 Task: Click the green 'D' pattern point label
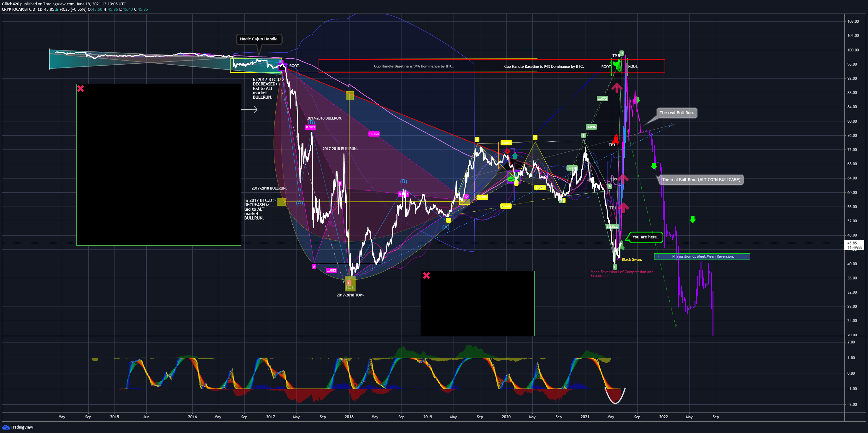coord(621,53)
